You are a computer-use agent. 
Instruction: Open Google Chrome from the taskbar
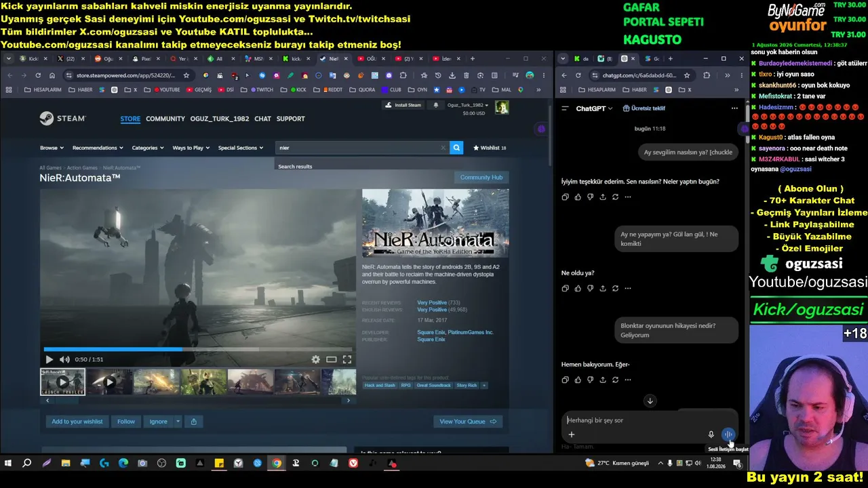click(277, 464)
